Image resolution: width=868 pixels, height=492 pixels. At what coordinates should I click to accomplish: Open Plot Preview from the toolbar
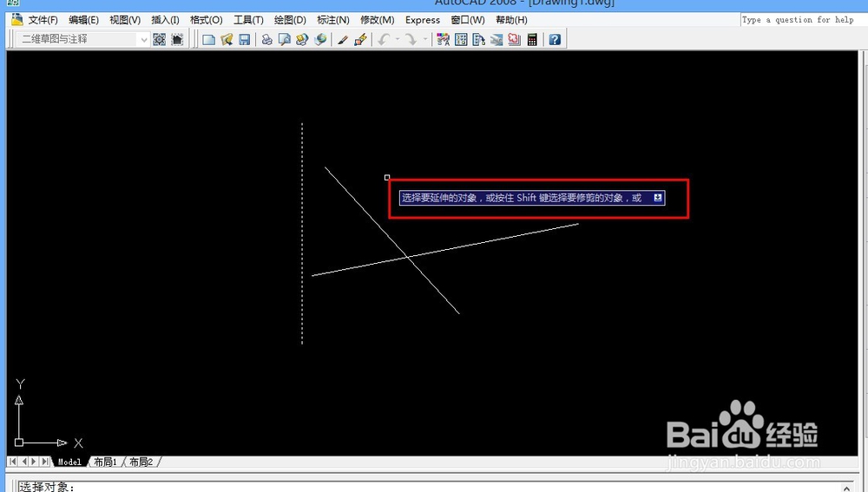(x=285, y=39)
